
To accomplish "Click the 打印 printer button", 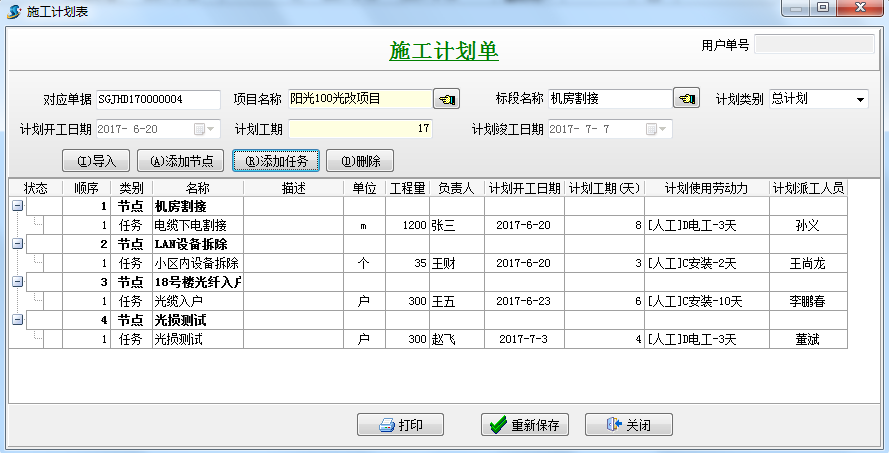I will click(x=400, y=425).
